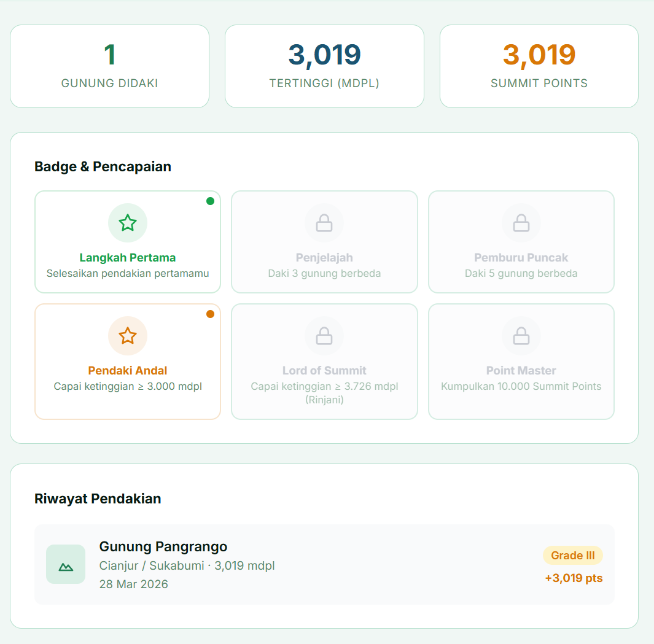
Task: Click the Badge & Pencapaian heading
Action: [x=103, y=166]
